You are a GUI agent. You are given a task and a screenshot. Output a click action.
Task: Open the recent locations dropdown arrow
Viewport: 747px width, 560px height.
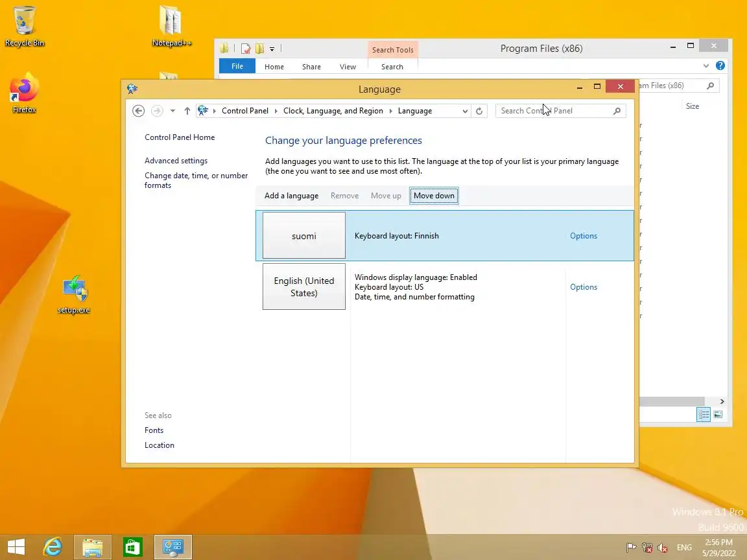[172, 111]
